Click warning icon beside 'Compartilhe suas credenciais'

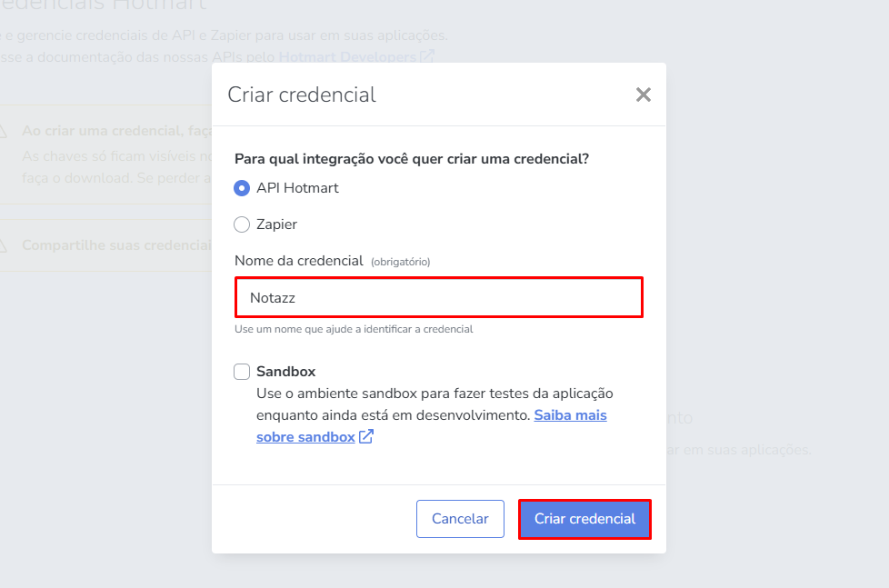pyautogui.click(x=3, y=245)
